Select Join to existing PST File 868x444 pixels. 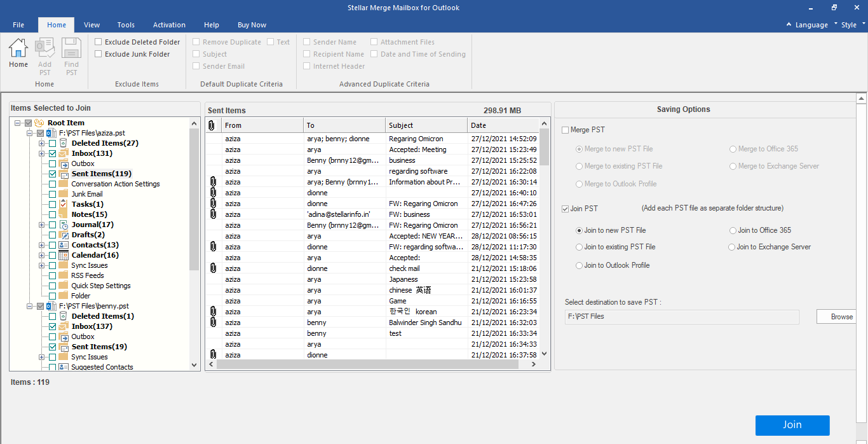[x=579, y=247]
